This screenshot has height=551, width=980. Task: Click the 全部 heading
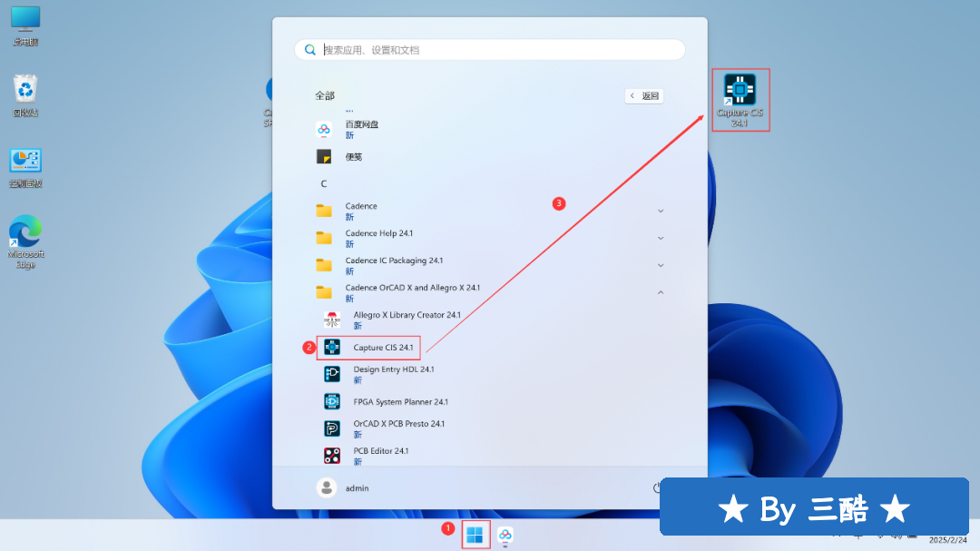325,95
